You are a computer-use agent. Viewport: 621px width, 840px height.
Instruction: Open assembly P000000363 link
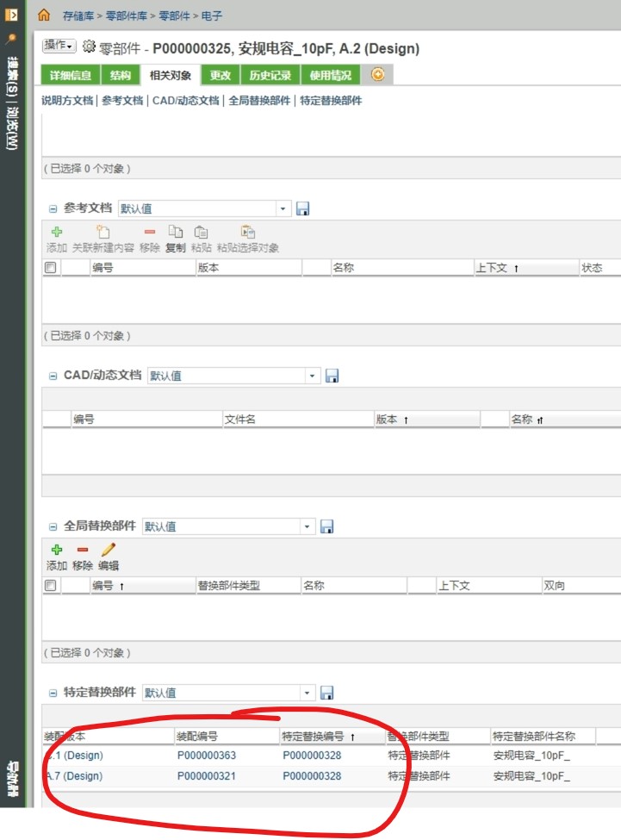click(207, 755)
